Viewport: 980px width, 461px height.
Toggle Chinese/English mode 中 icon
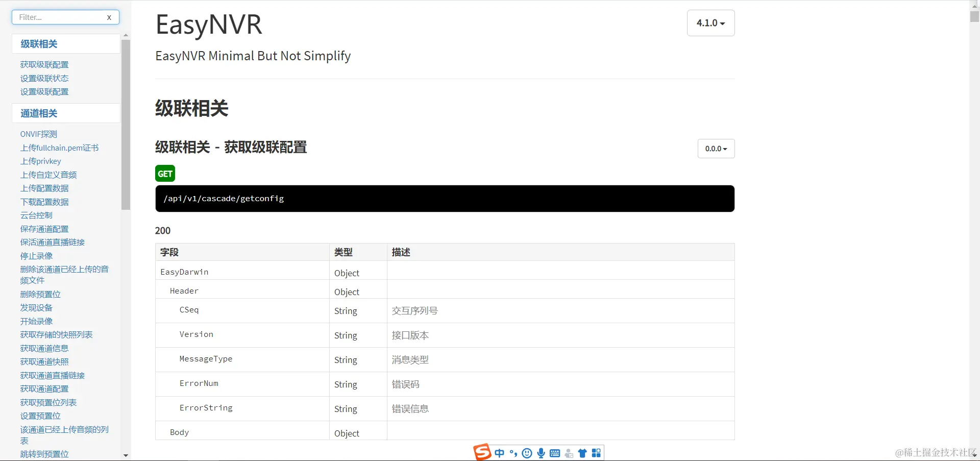coord(500,453)
